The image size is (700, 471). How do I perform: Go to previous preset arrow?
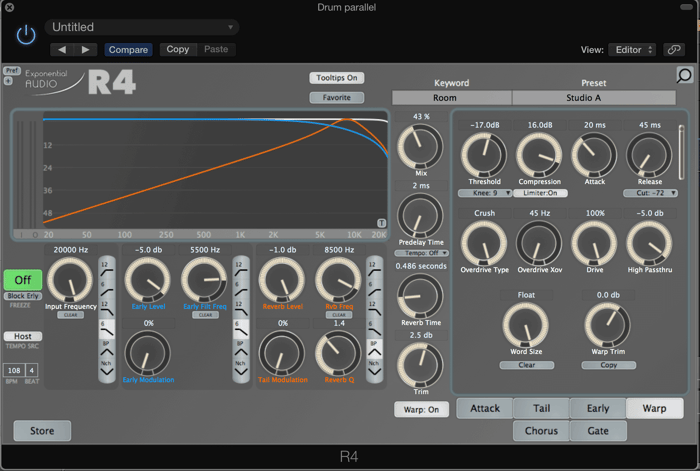[62, 50]
